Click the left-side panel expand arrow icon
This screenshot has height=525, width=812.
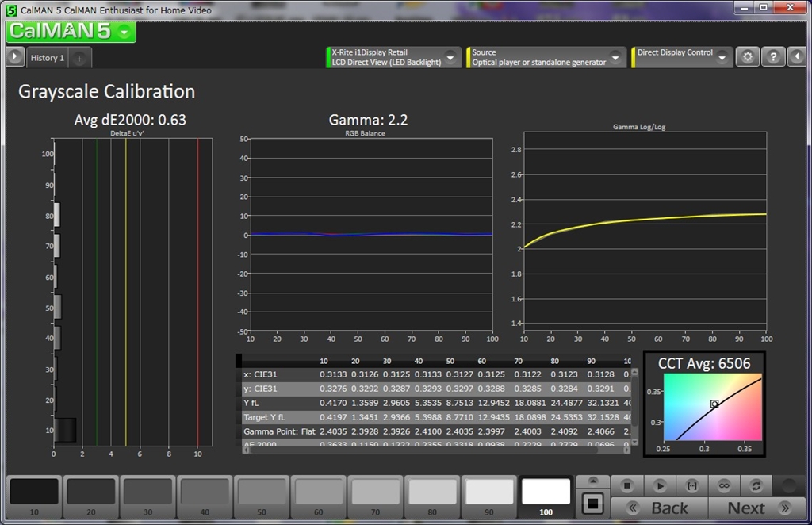(15, 57)
